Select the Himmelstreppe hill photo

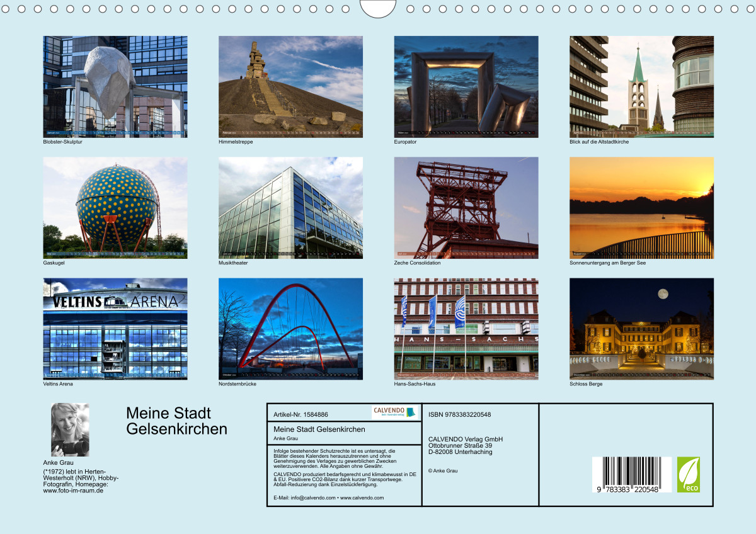tap(290, 86)
